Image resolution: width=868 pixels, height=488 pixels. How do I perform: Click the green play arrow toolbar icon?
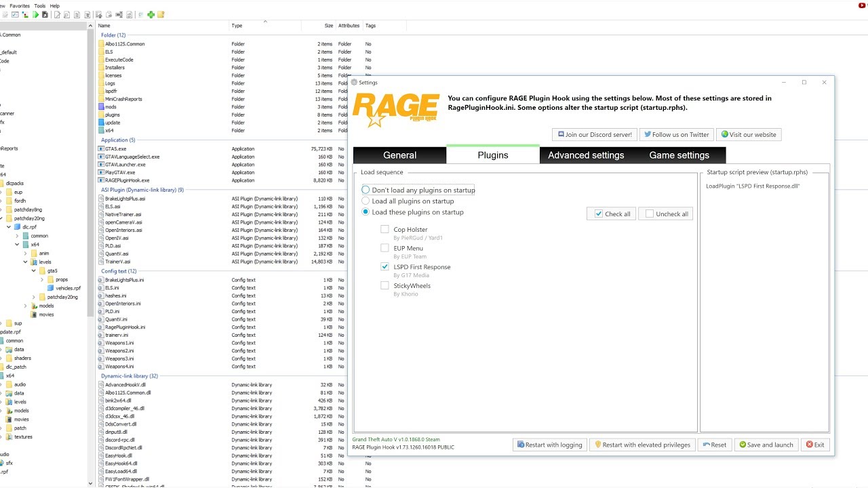tap(36, 14)
